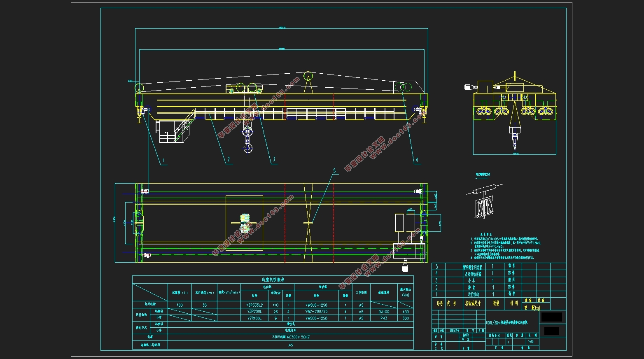Select the 26 power kW cell
This screenshot has width=644, height=359.
[275, 312]
